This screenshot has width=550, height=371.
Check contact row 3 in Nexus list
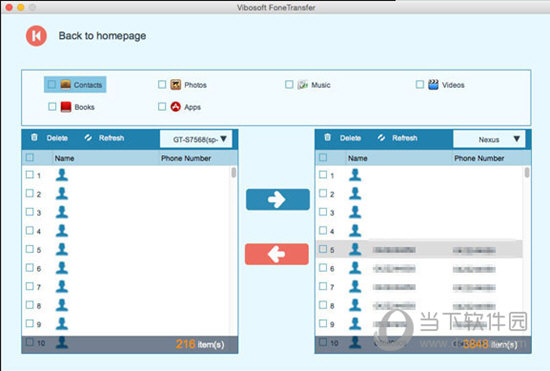(323, 212)
